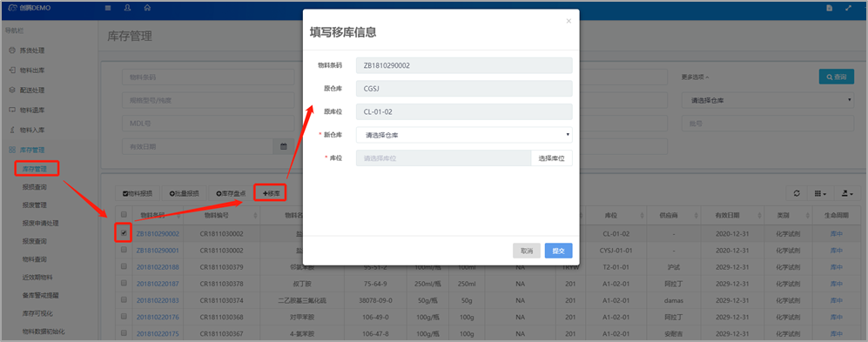Click the 库中 status link in 2029-12-31 沪试 row
The image size is (868, 342).
tap(837, 267)
